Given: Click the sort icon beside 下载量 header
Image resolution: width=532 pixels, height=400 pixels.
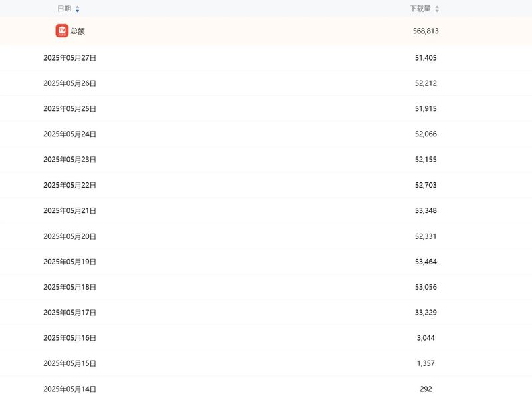Looking at the screenshot, I should click(x=437, y=9).
